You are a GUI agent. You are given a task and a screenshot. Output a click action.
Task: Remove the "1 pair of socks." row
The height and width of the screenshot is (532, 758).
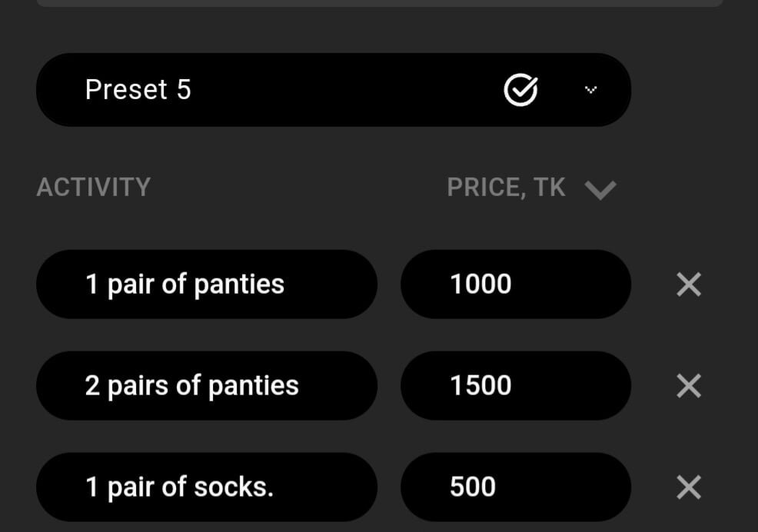pyautogui.click(x=688, y=487)
